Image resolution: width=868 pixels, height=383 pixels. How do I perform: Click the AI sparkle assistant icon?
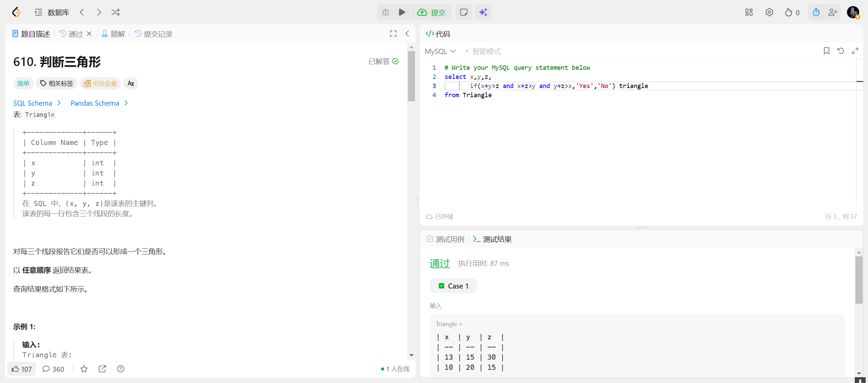click(x=483, y=13)
